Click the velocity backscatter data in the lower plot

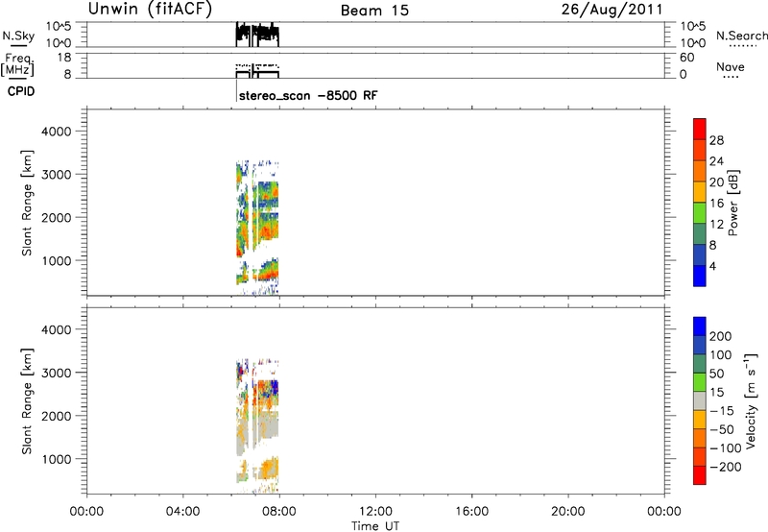(x=257, y=425)
